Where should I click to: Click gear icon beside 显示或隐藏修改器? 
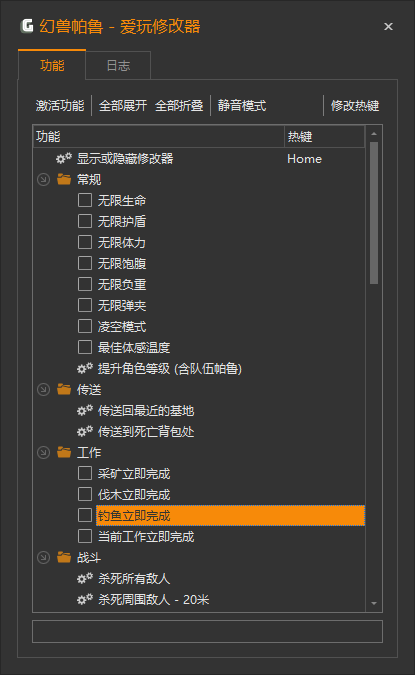64,158
